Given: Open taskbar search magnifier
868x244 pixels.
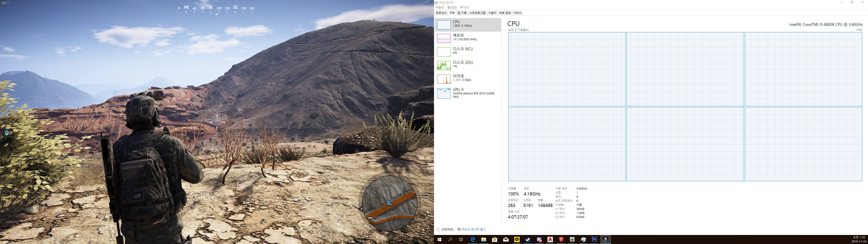Looking at the screenshot, I should click(450, 240).
